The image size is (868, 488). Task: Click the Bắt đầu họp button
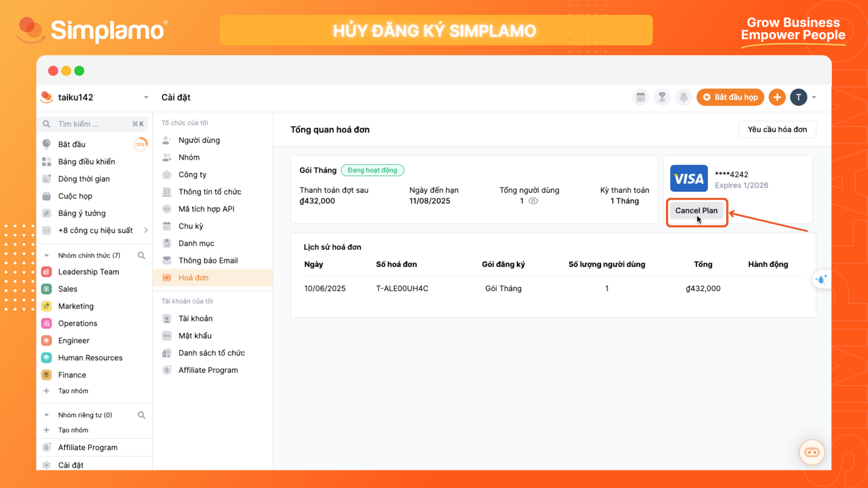pos(730,97)
